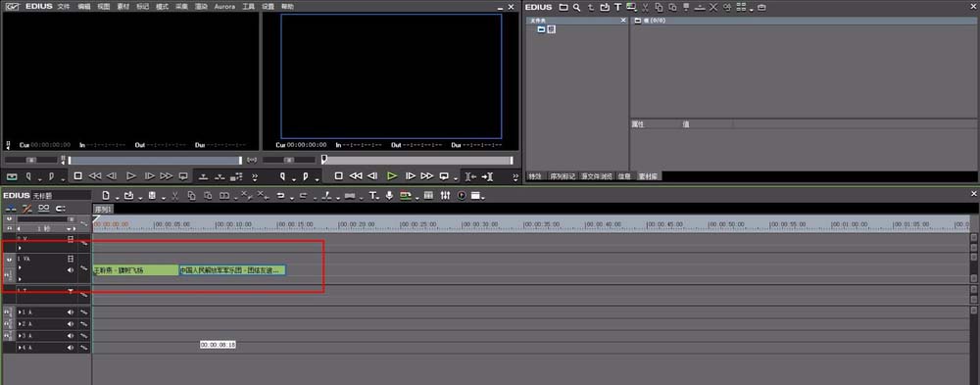Set Out point in the recorder monitor

tap(305, 176)
